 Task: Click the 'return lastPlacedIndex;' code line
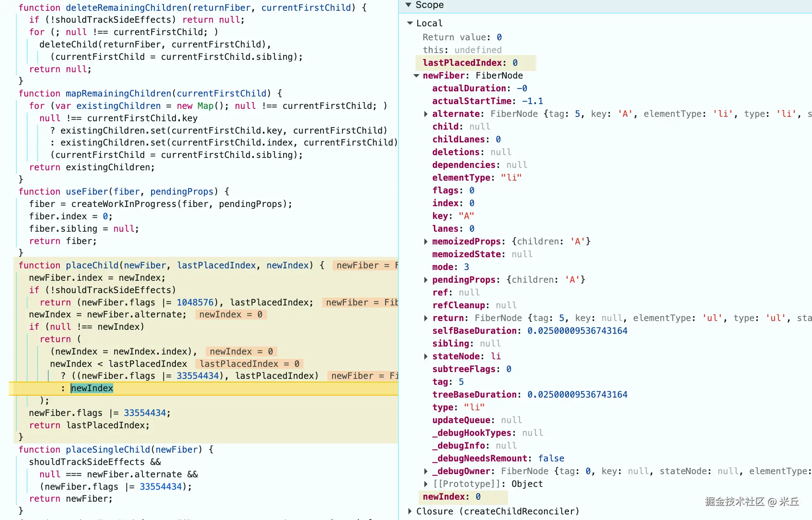tap(89, 425)
